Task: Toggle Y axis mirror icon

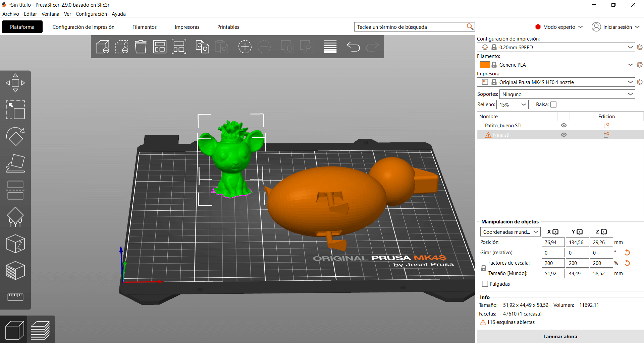Action: pos(580,232)
